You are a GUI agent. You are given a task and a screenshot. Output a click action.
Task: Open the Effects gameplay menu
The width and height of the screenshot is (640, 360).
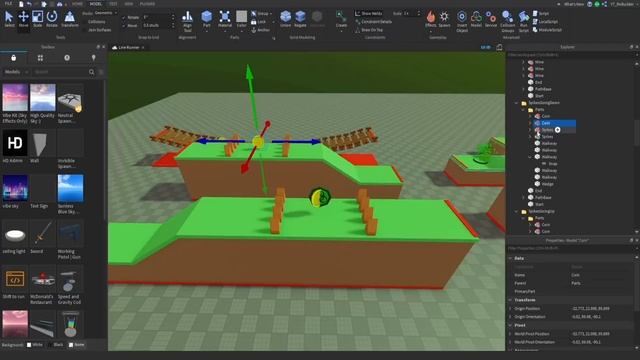[x=431, y=19]
